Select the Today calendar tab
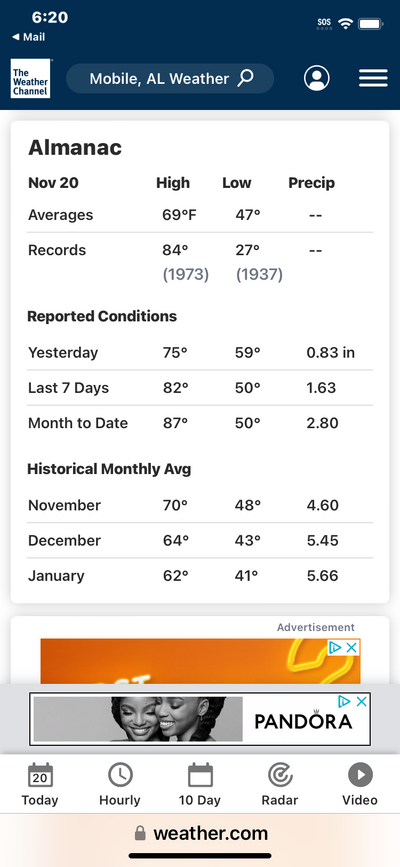 pos(40,784)
